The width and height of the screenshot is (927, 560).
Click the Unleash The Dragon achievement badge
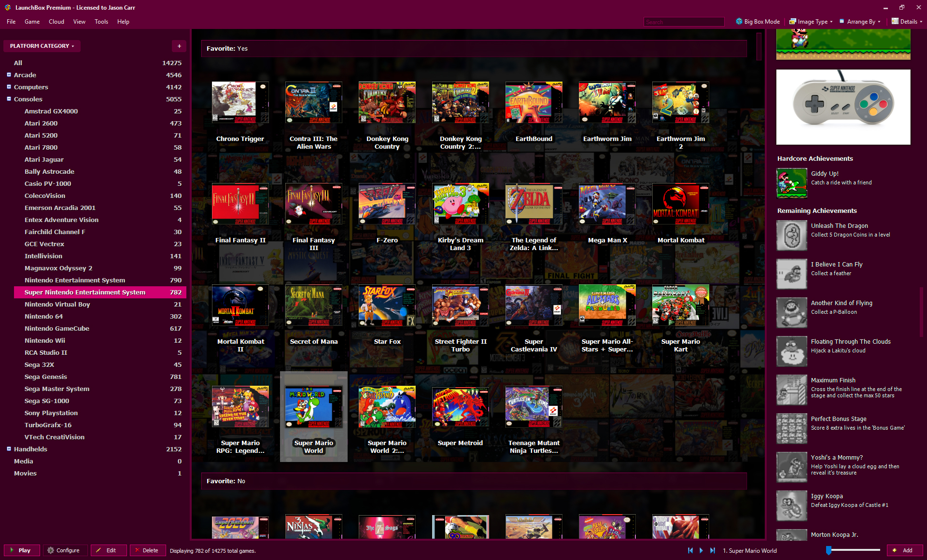tap(792, 236)
